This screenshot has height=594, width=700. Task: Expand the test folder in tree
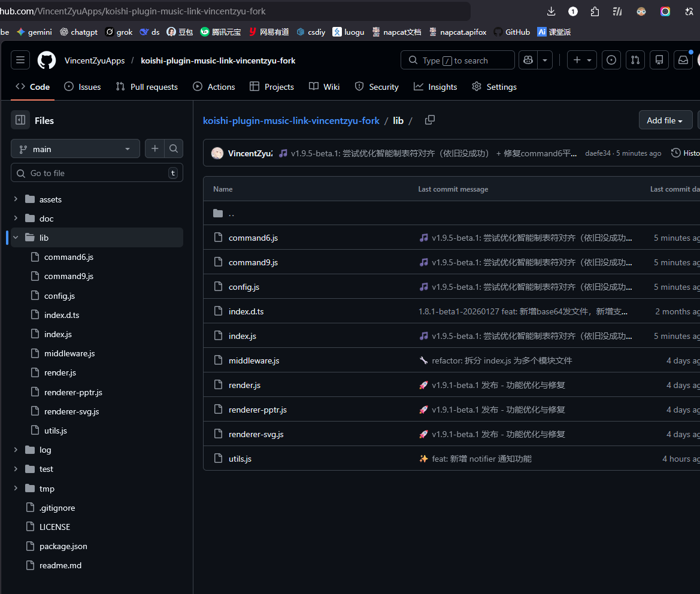pyautogui.click(x=16, y=469)
